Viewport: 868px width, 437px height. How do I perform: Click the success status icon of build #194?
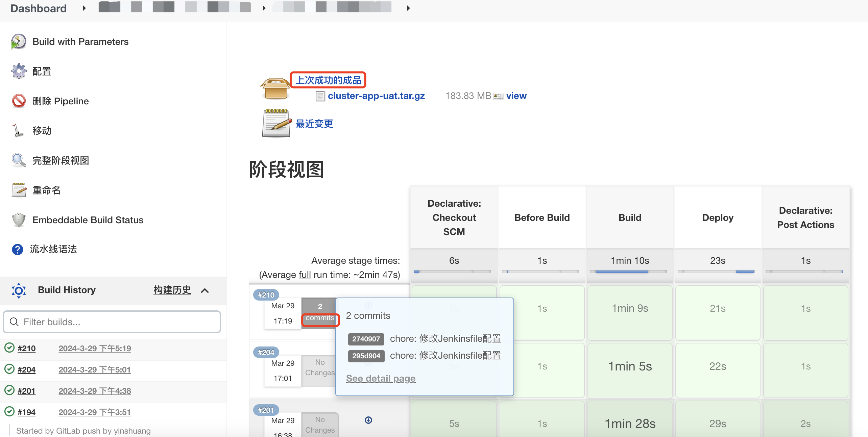9,411
